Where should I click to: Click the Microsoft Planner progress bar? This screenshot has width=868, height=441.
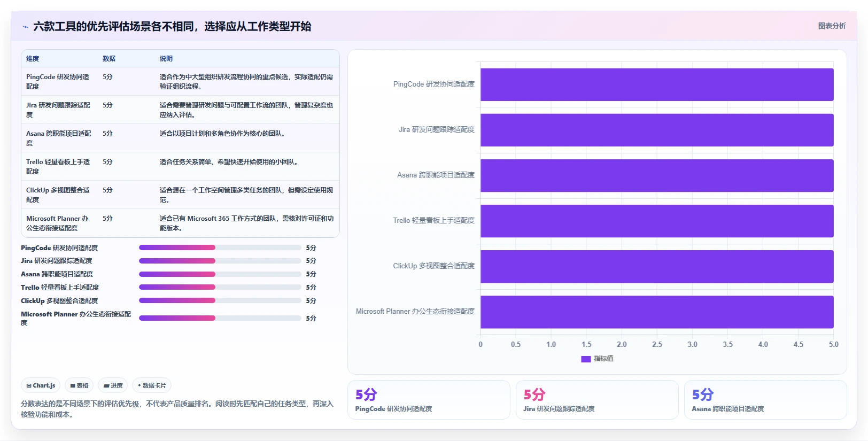tap(220, 318)
